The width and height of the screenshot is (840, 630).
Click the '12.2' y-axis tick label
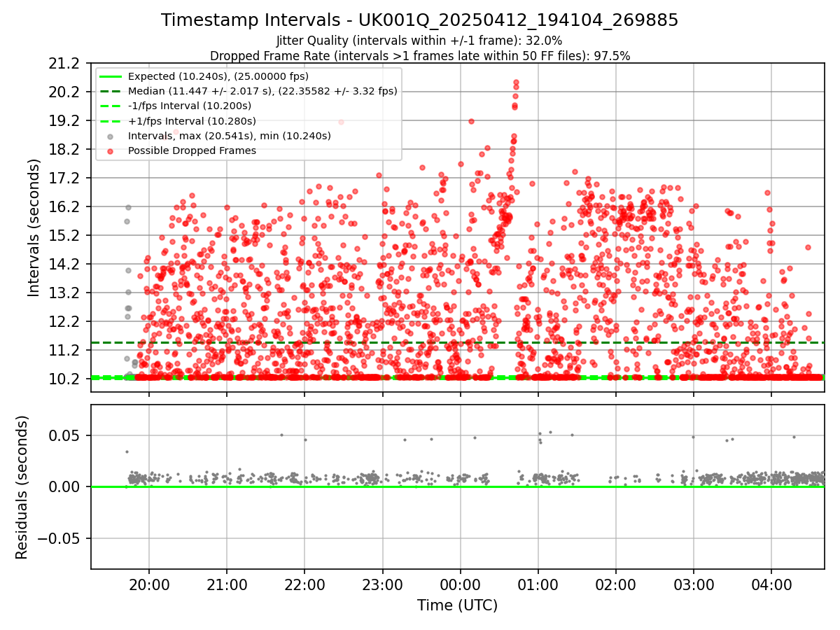[x=65, y=321]
